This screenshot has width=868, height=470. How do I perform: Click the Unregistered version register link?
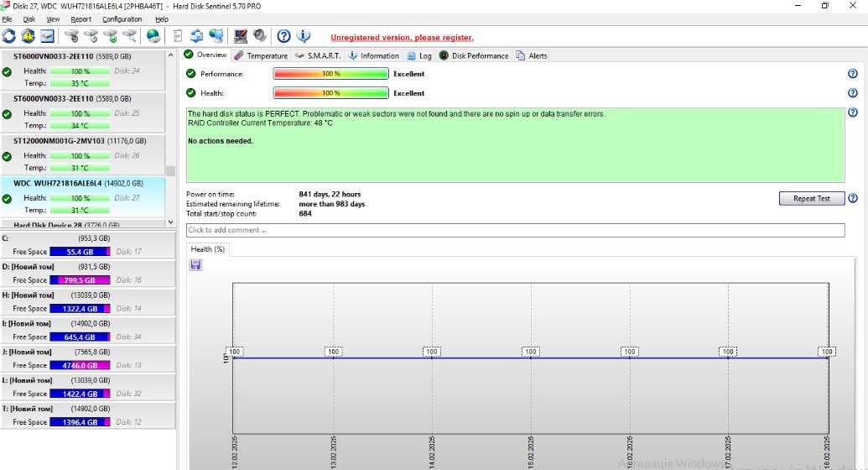(x=402, y=38)
